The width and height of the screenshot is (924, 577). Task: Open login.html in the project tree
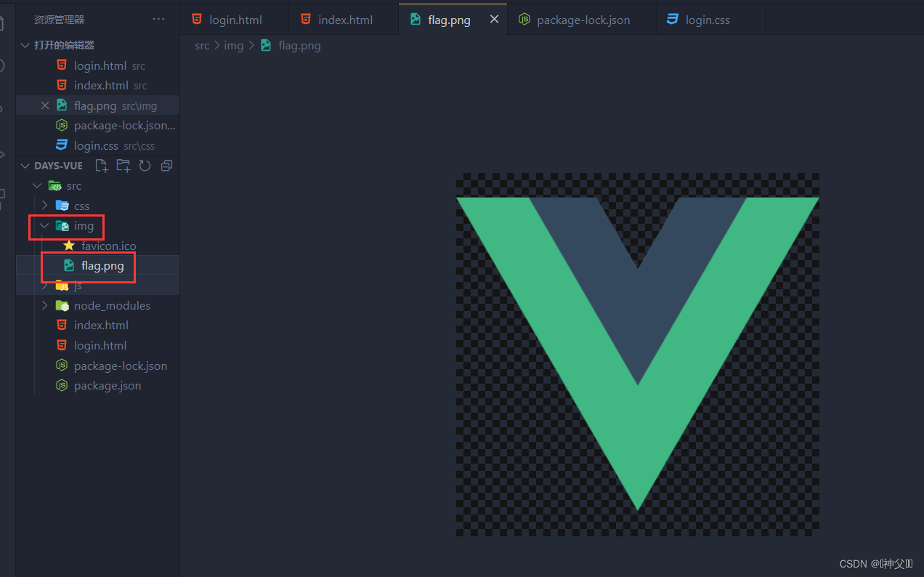click(x=97, y=345)
